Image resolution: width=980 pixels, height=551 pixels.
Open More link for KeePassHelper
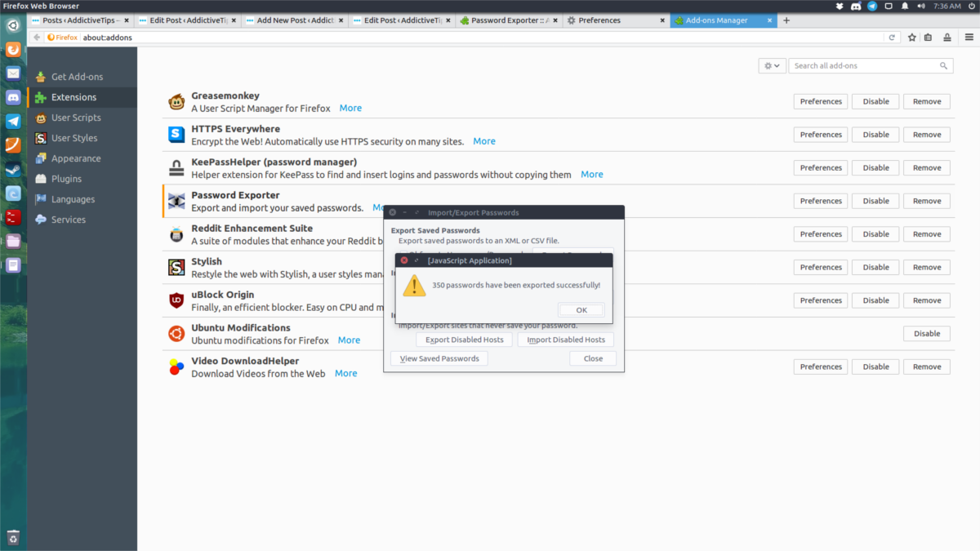tap(592, 175)
